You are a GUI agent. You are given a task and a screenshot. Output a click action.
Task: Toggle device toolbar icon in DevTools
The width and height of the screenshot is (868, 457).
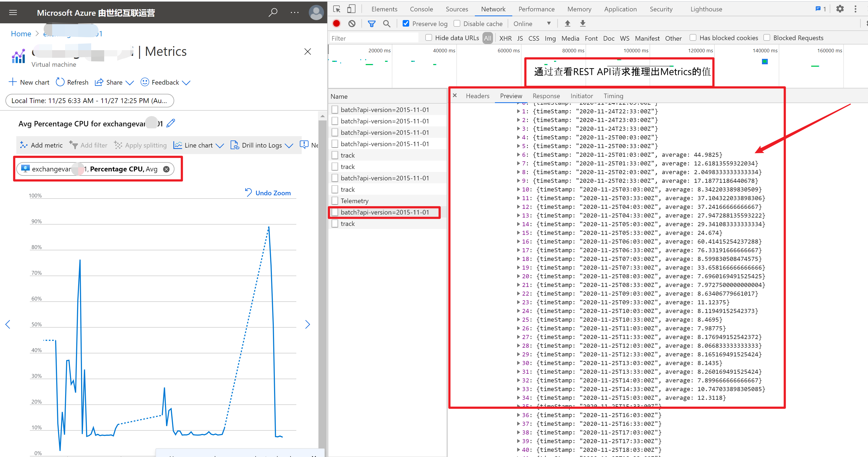tap(351, 9)
